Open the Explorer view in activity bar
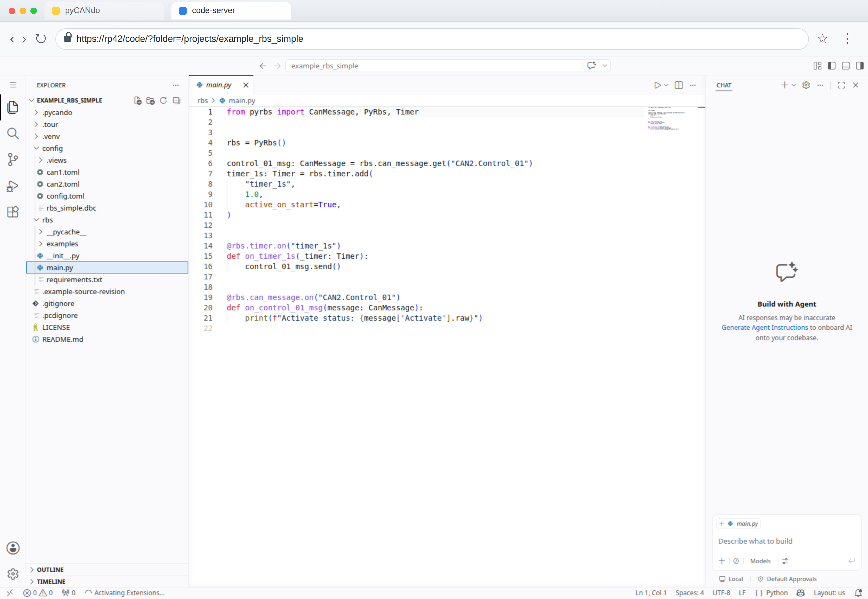 (x=13, y=107)
